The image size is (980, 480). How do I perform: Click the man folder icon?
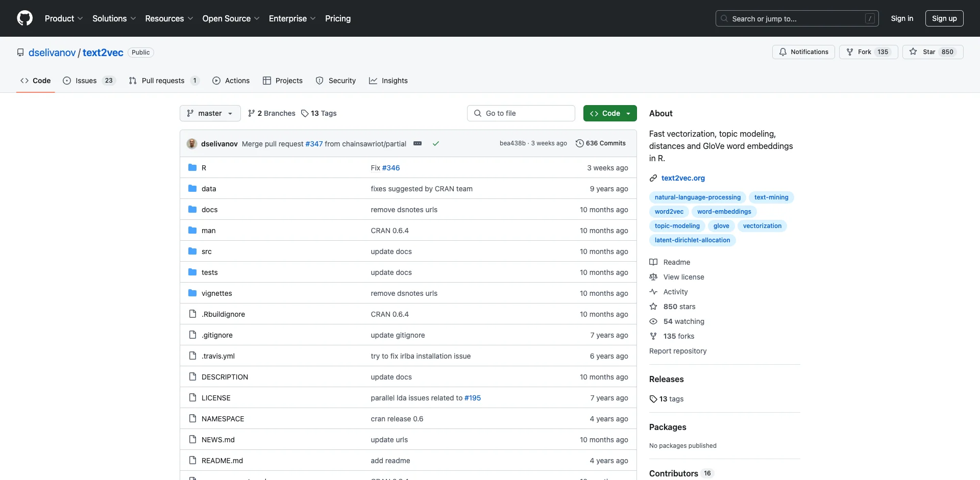pyautogui.click(x=192, y=231)
